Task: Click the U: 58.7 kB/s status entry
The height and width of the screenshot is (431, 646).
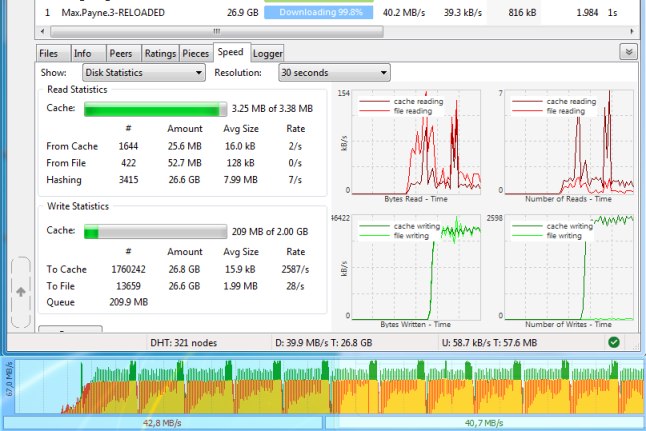Action: (489, 343)
